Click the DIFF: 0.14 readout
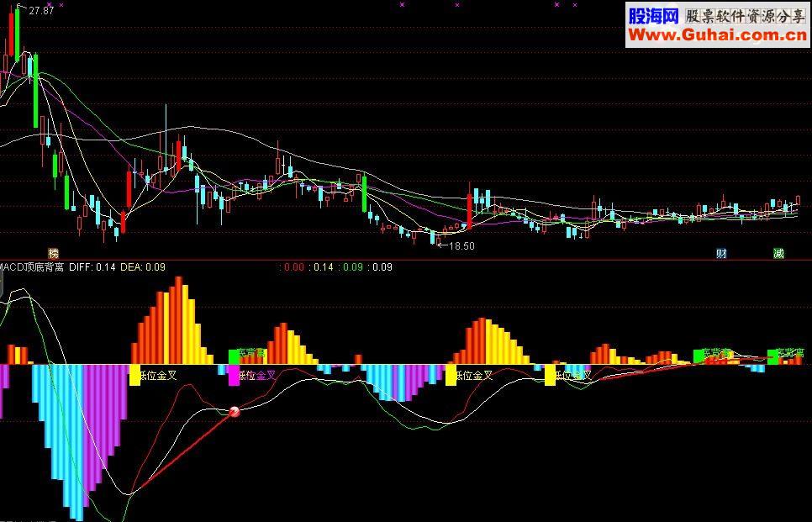Image resolution: width=812 pixels, height=522 pixels. [92, 267]
